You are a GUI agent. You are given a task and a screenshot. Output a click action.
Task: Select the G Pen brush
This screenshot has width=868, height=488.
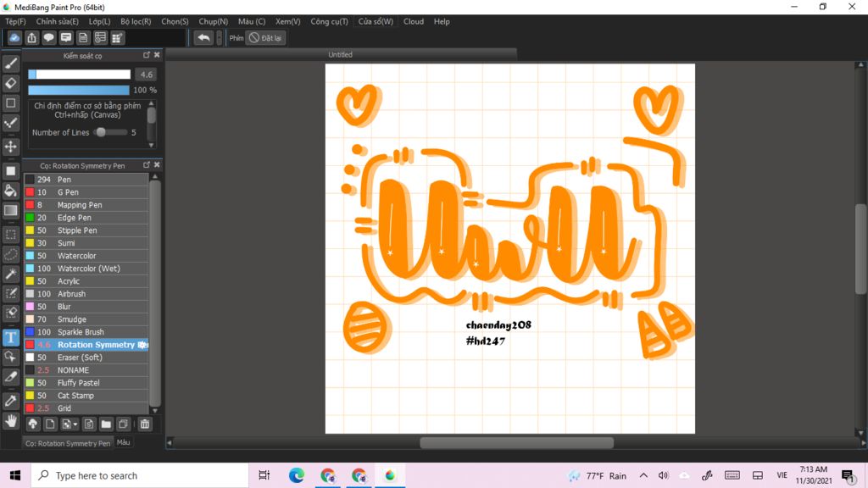click(86, 192)
